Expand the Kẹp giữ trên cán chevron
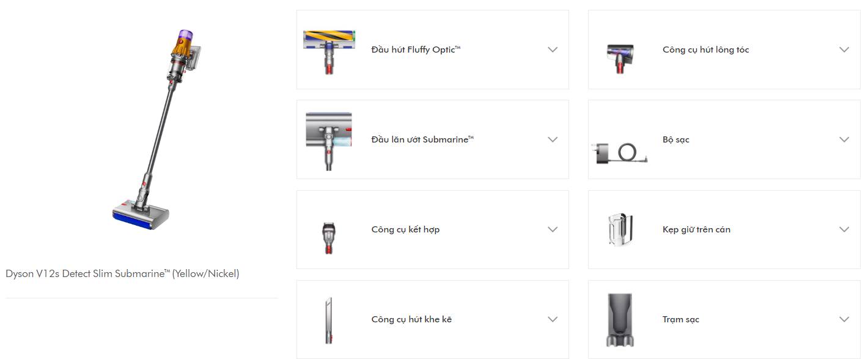 [x=844, y=229]
